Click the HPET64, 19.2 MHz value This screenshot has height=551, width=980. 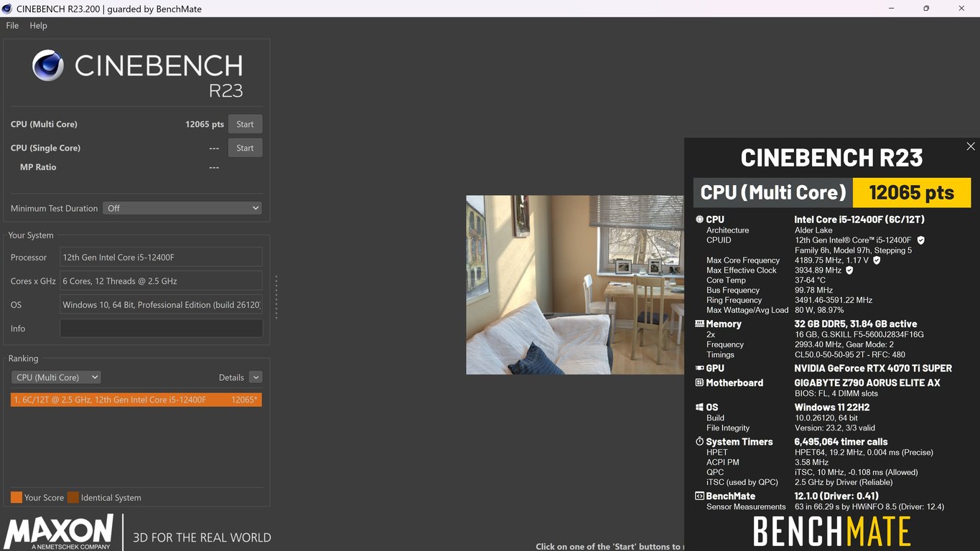point(864,452)
